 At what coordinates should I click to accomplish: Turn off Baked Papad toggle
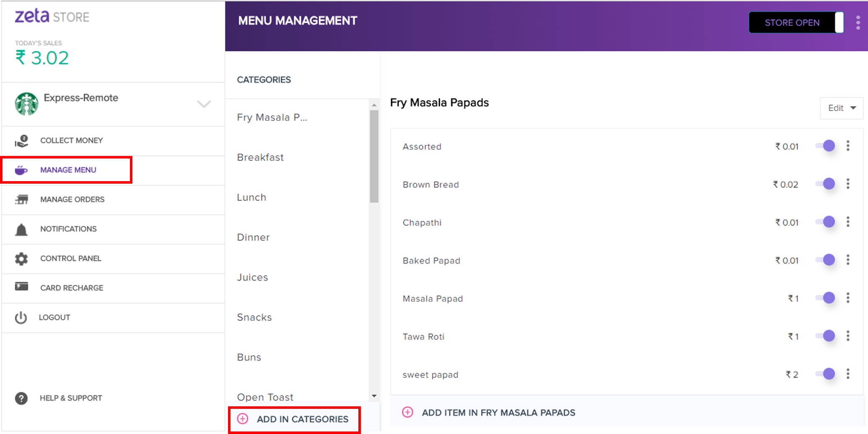point(825,260)
